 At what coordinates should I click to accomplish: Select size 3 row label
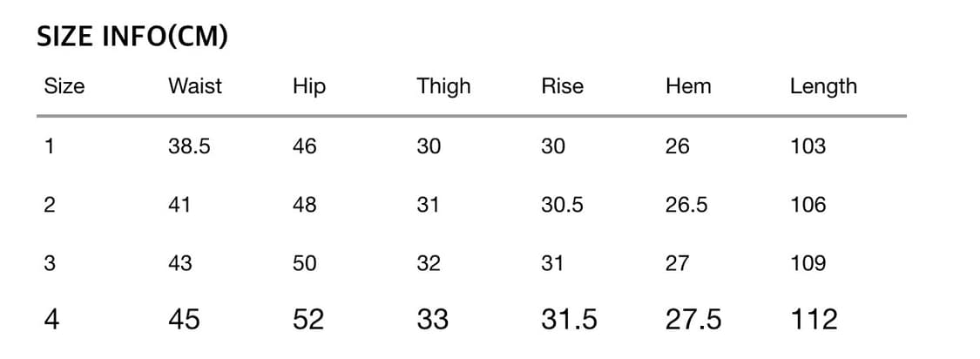click(50, 263)
